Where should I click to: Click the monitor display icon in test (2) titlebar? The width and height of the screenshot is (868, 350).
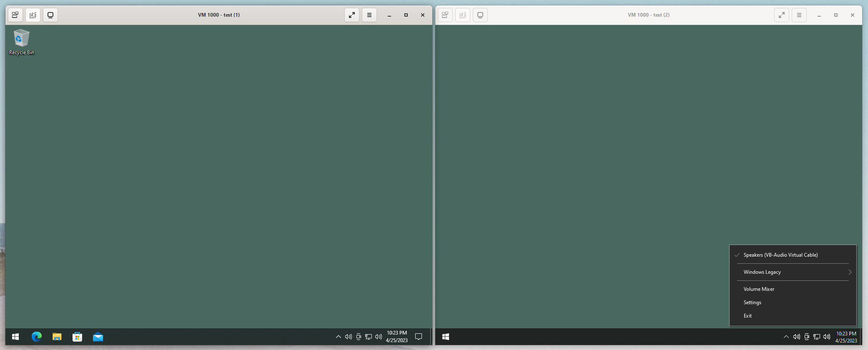click(480, 15)
